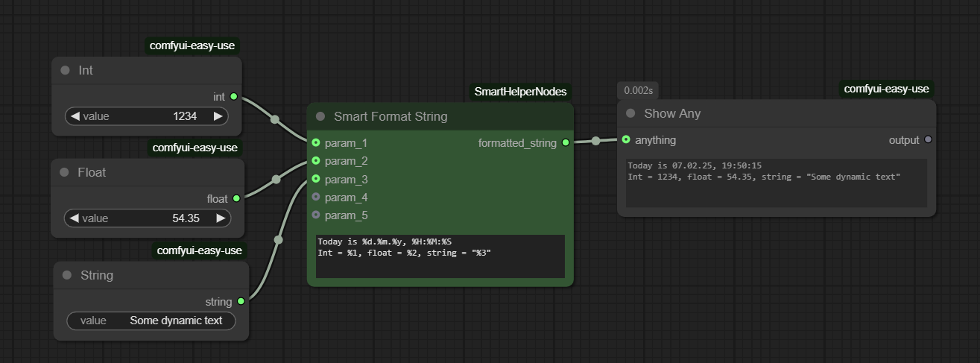This screenshot has width=980, height=363.
Task: Click the formatted_string output socket
Action: [x=566, y=142]
